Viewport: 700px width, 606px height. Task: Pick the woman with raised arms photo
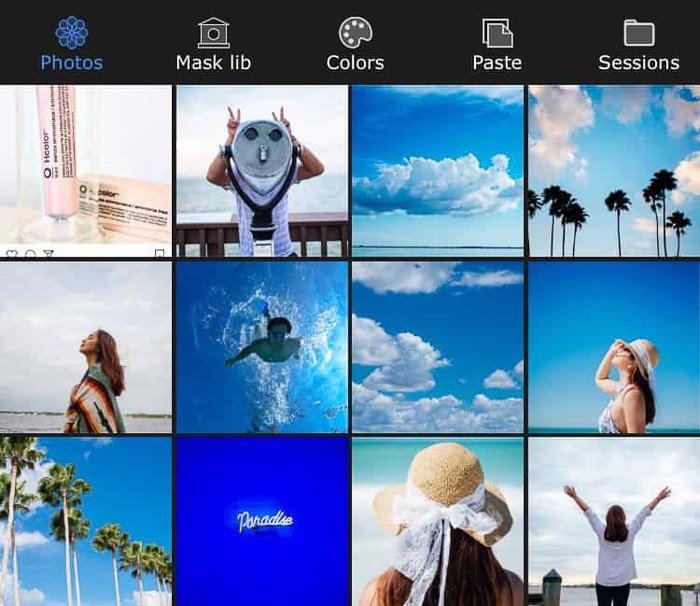pyautogui.click(x=614, y=521)
